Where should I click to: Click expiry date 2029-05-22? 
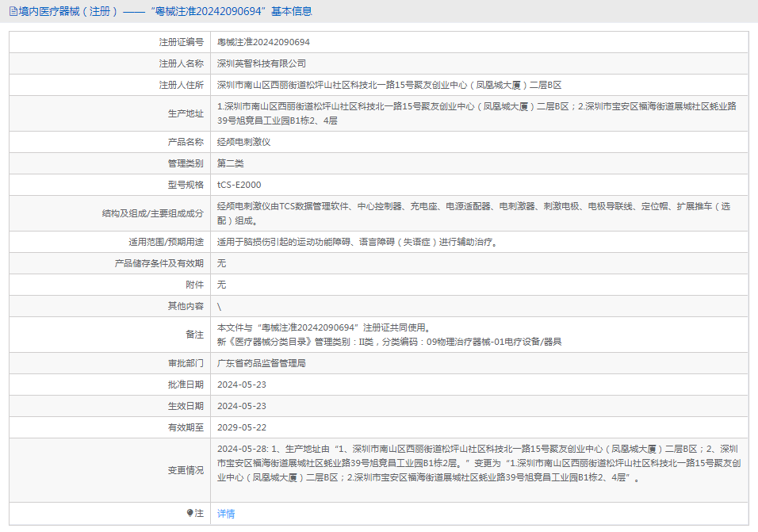coord(242,427)
